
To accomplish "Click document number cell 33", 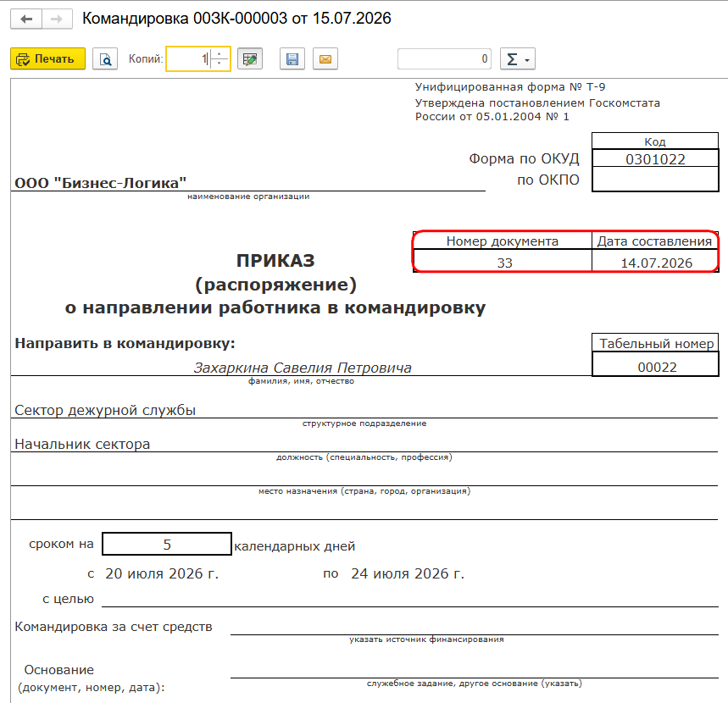I will pos(503,263).
